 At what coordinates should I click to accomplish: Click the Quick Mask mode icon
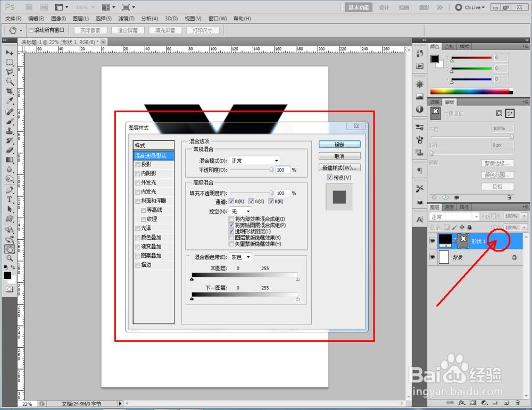pyautogui.click(x=10, y=289)
